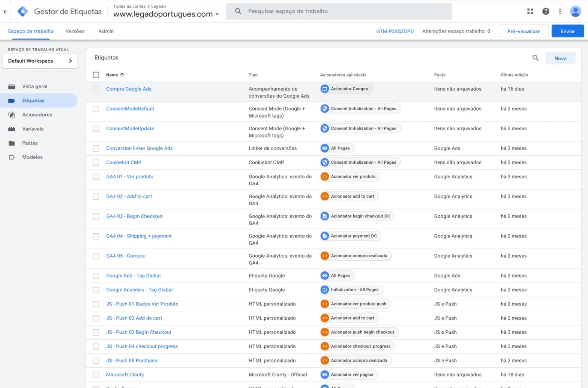The image size is (588, 388).
Task: Click the Modelos template icon
Action: (12, 157)
